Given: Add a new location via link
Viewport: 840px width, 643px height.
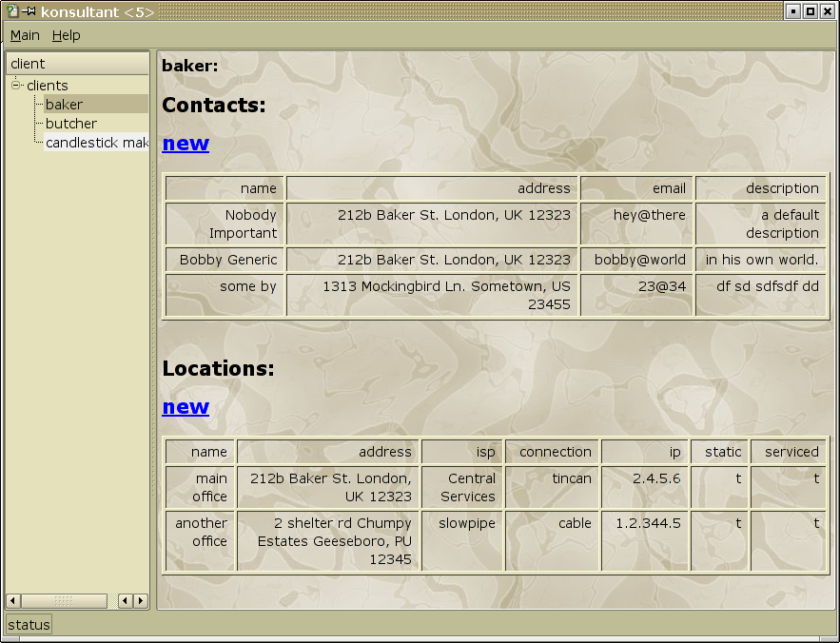Looking at the screenshot, I should click(186, 407).
